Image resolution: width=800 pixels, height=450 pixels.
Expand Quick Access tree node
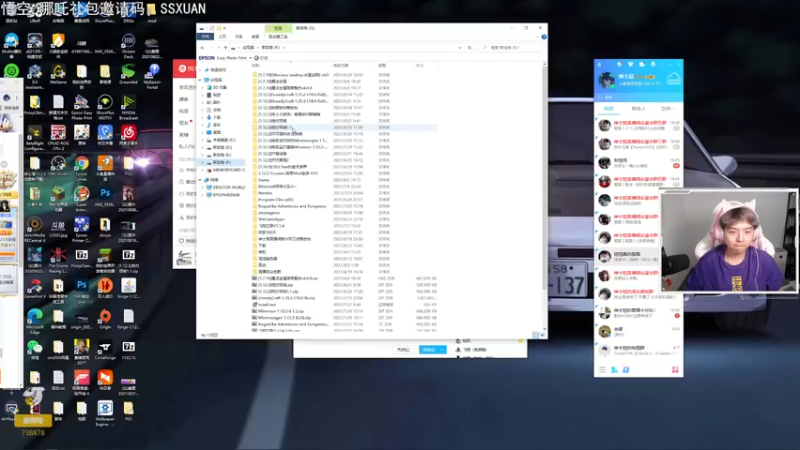202,70
